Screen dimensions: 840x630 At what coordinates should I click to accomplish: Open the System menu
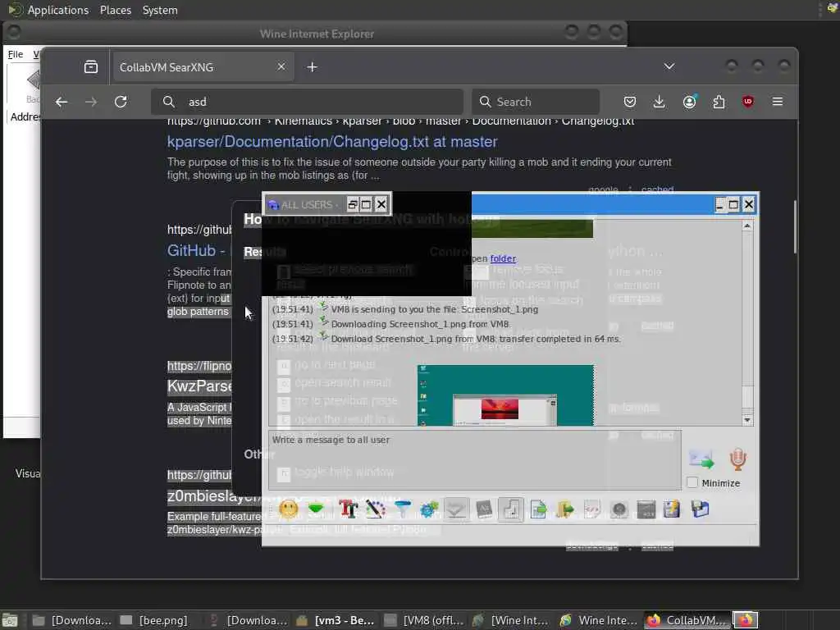160,10
